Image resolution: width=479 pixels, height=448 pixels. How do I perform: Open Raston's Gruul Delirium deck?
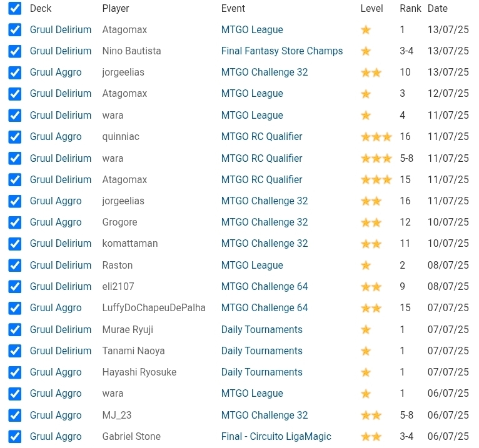[x=61, y=265]
